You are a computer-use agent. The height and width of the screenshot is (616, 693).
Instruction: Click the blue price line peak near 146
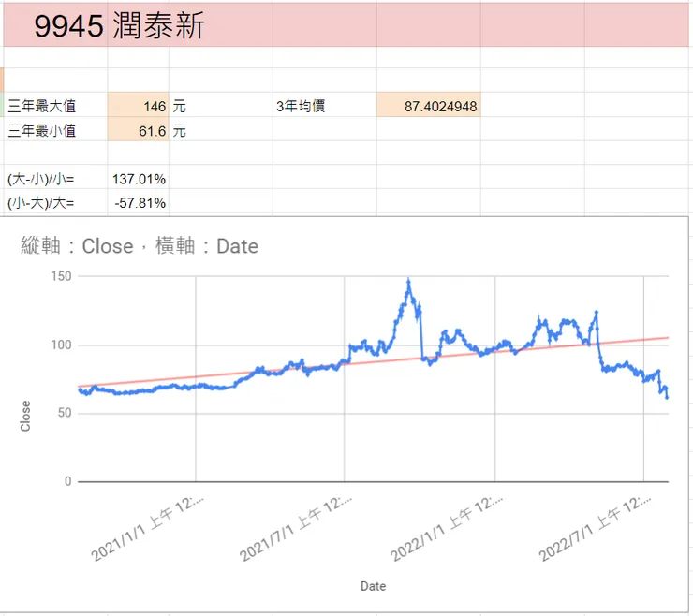[x=409, y=282]
